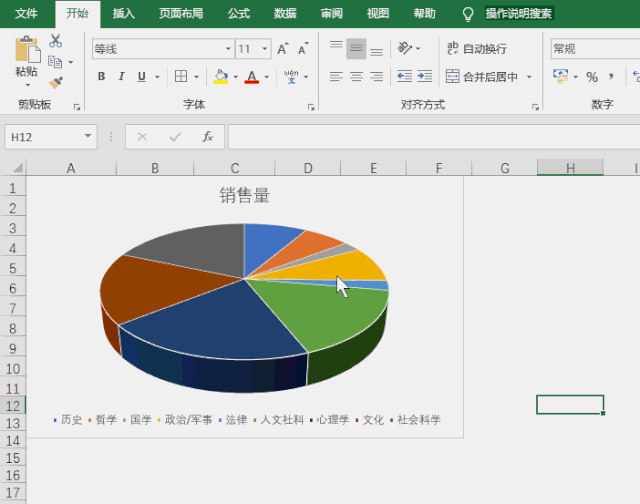Switch to the 插入 tab
The image size is (640, 504).
pos(123,13)
